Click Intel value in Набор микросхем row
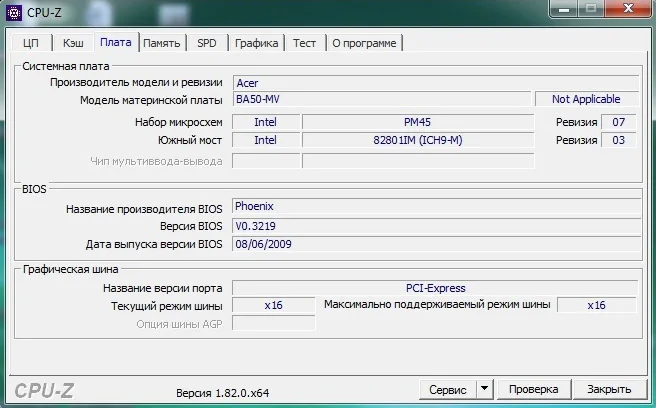This screenshot has height=408, width=656. click(x=266, y=122)
